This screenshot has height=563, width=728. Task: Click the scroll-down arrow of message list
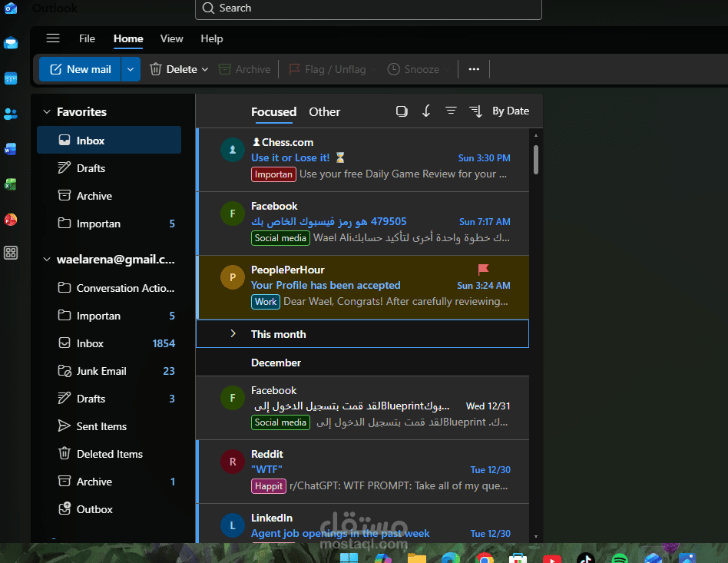pos(536,537)
